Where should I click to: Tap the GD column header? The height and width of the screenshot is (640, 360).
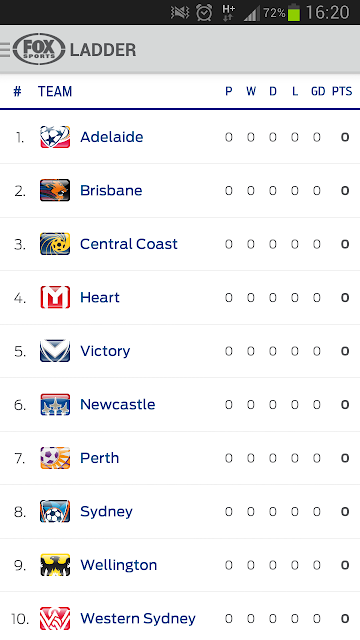tap(318, 91)
